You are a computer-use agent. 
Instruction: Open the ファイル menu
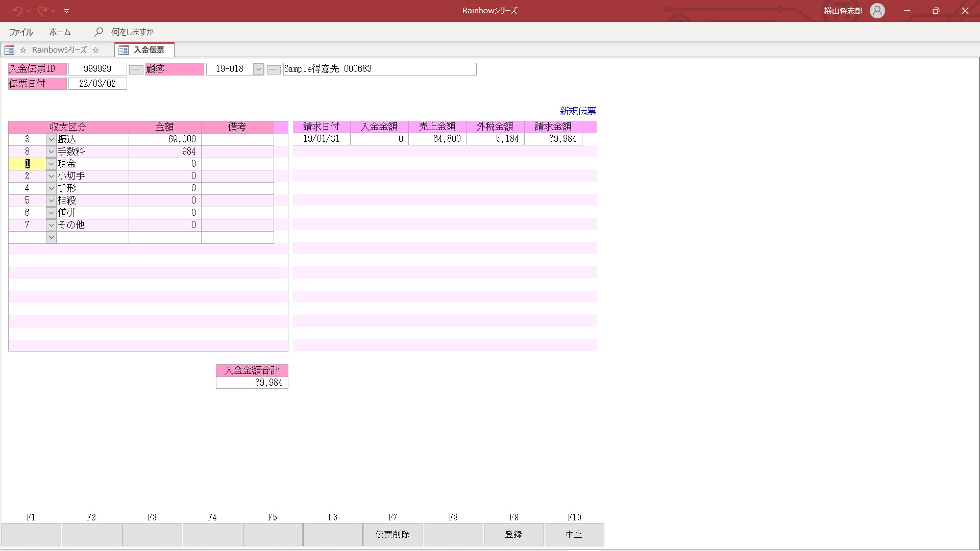click(x=21, y=32)
